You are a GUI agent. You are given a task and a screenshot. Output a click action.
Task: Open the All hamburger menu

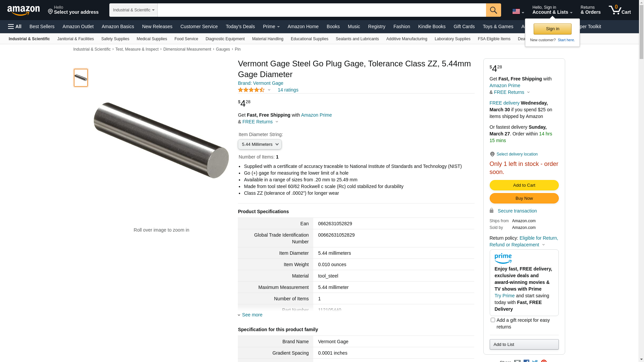click(15, 26)
